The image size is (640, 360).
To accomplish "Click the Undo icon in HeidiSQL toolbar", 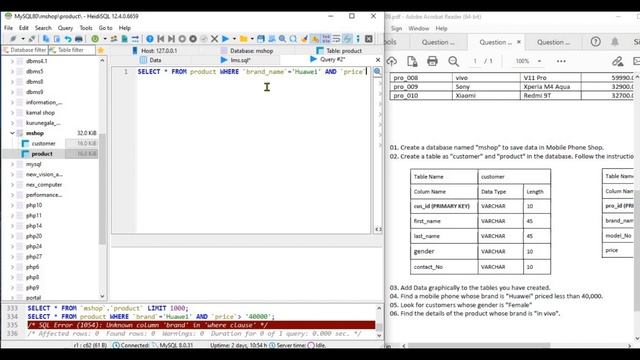I will (x=68, y=39).
